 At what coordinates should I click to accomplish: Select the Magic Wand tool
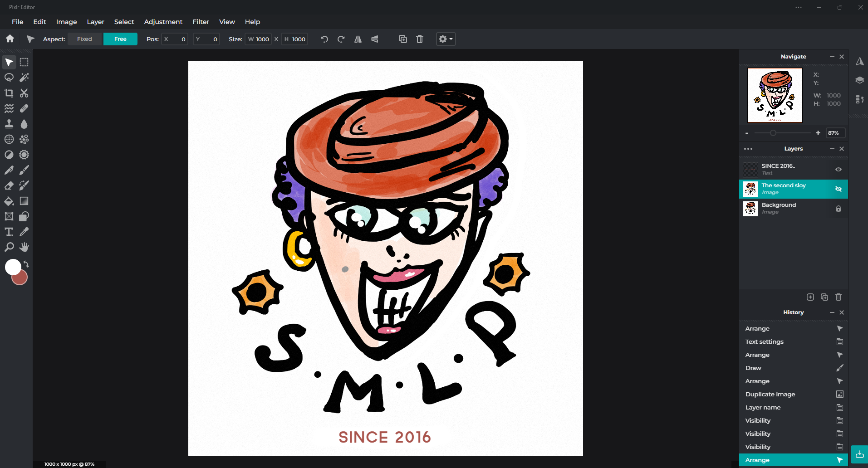(x=24, y=78)
